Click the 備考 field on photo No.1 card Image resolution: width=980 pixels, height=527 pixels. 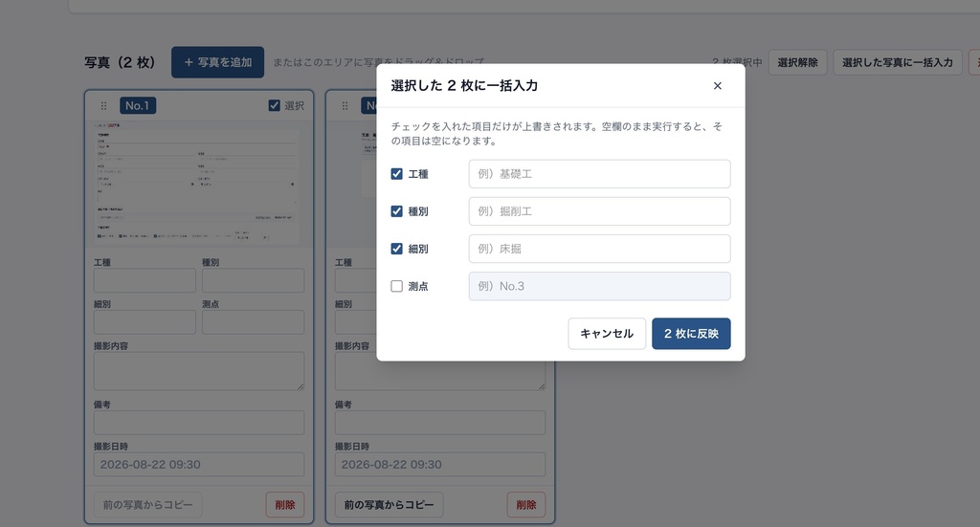199,423
